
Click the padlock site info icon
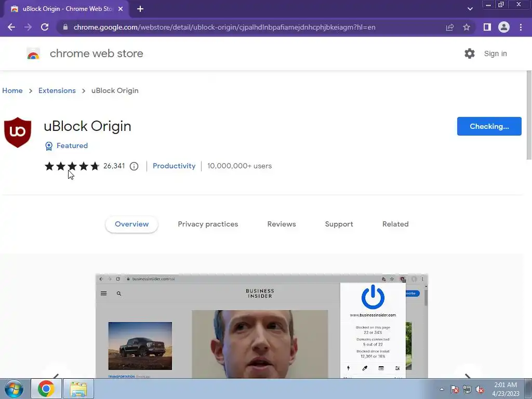point(65,27)
